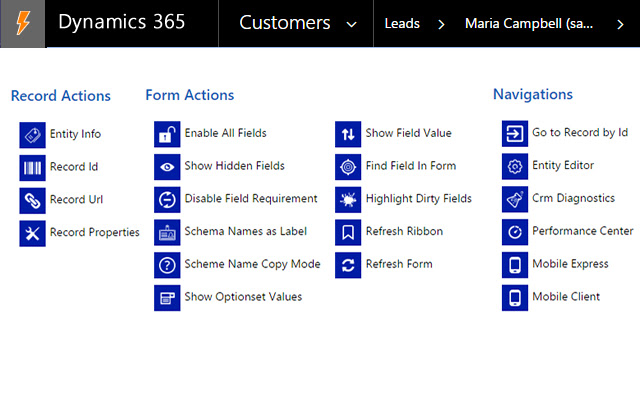
Task: Click the Record Id barcode icon
Action: [33, 167]
